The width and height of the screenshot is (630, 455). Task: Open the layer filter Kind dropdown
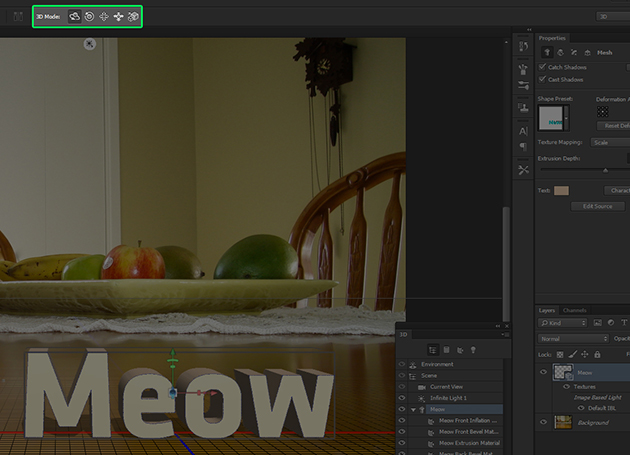click(562, 323)
